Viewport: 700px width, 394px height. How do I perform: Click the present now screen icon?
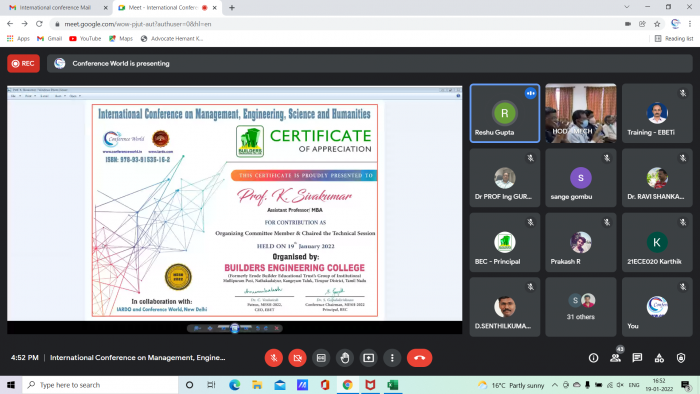pos(368,358)
